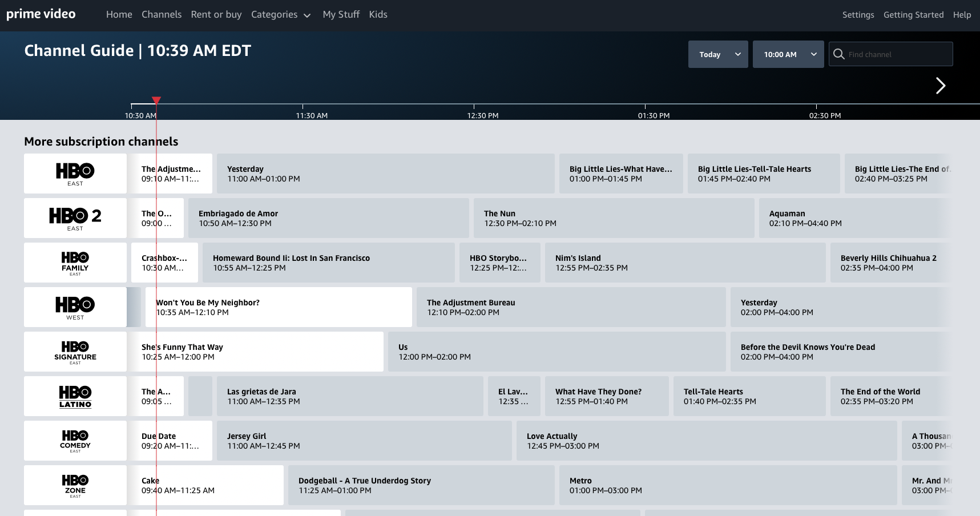The height and width of the screenshot is (516, 980).
Task: Select the HBO 2 East channel logo
Action: tap(75, 218)
